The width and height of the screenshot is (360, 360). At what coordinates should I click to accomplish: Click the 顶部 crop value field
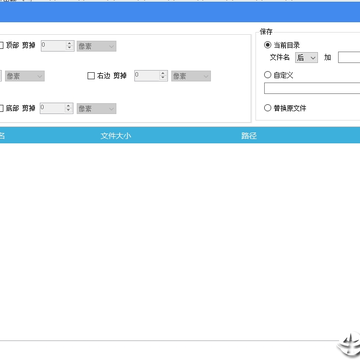click(53, 46)
